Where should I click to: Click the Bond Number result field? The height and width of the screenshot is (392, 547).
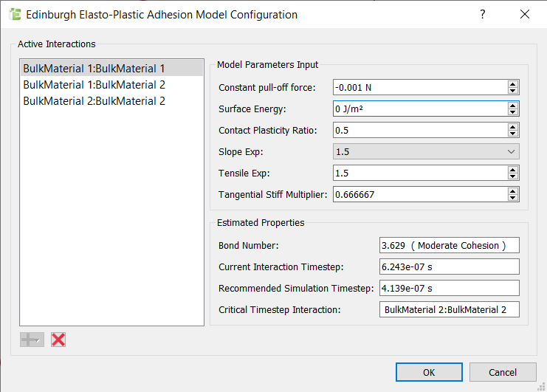pyautogui.click(x=449, y=245)
